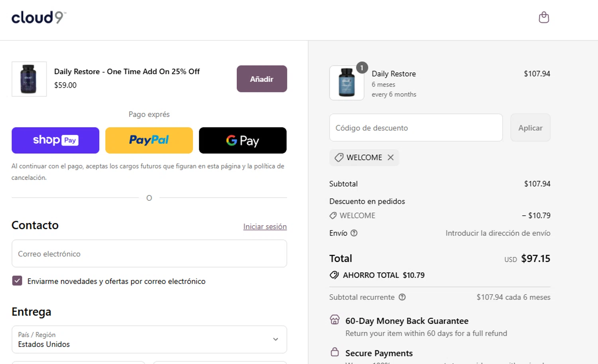
Task: Focus the Correo electrónico field
Action: pos(149,254)
